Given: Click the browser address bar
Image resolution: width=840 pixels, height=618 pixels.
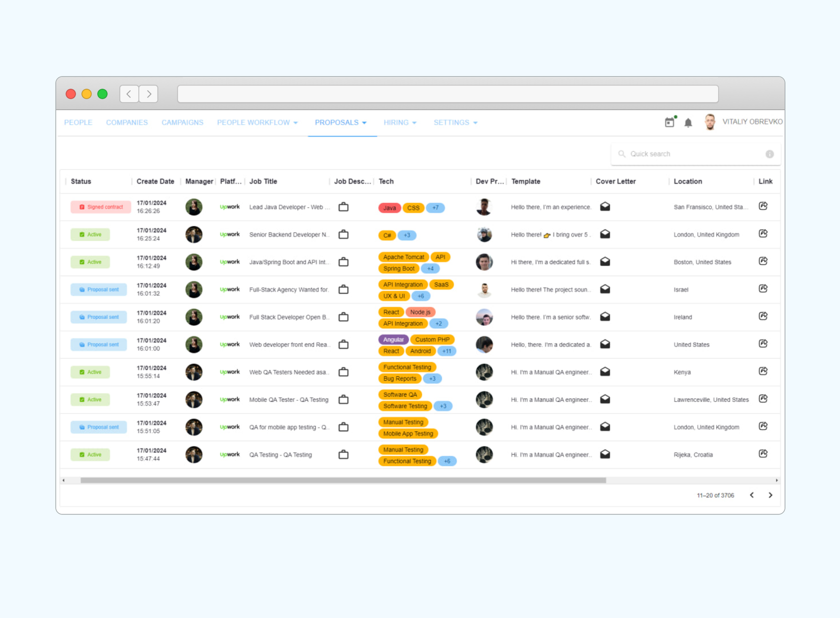Looking at the screenshot, I should coord(448,94).
